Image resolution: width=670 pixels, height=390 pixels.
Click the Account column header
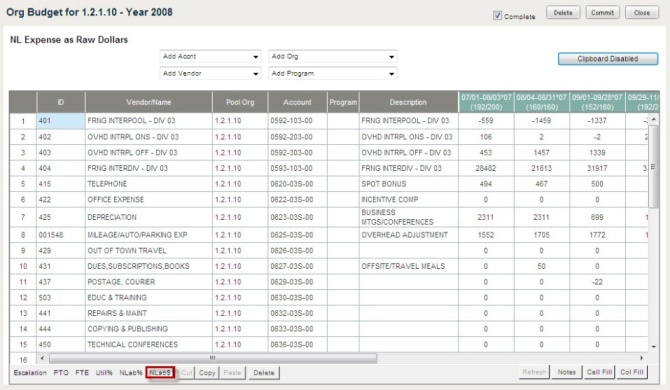pos(297,102)
